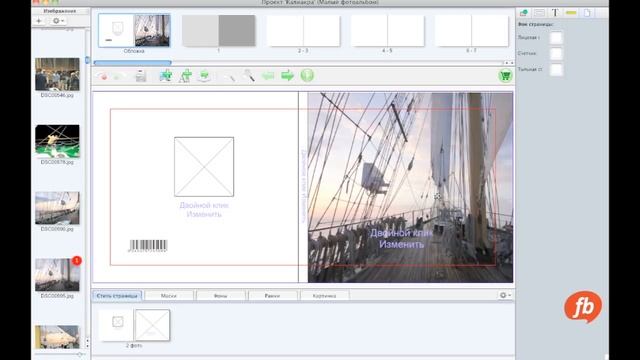
Task: Choose the 2 фото page style layout thumbnail
Action: point(134,325)
